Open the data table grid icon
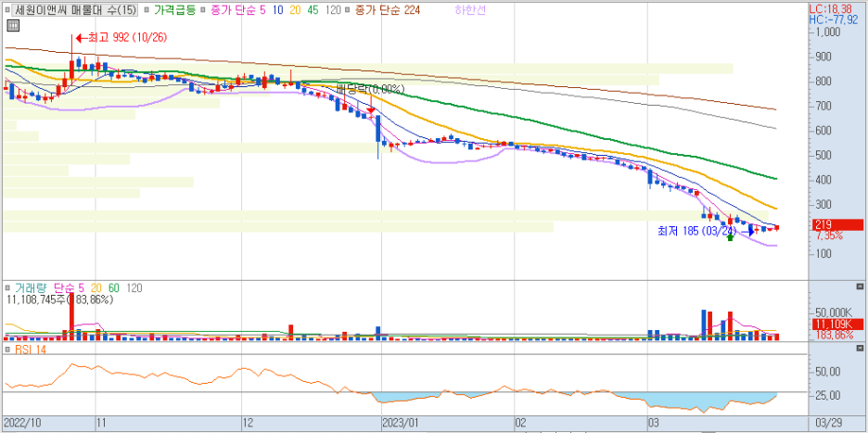This screenshot has width=868, height=433. coord(13,25)
